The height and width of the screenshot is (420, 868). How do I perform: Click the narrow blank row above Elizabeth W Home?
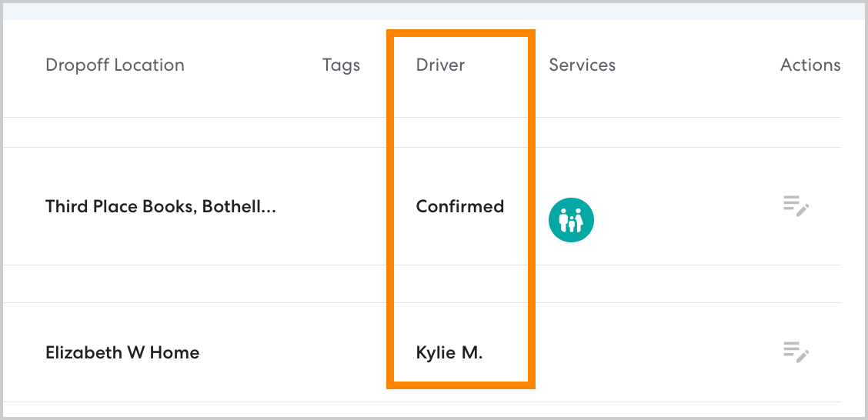tap(231, 284)
